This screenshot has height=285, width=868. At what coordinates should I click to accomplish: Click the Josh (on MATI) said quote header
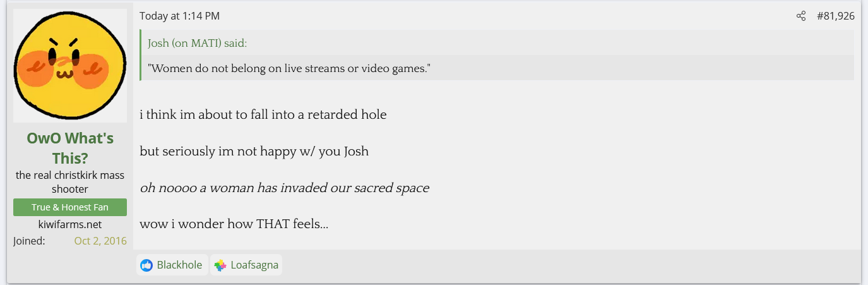tap(197, 44)
